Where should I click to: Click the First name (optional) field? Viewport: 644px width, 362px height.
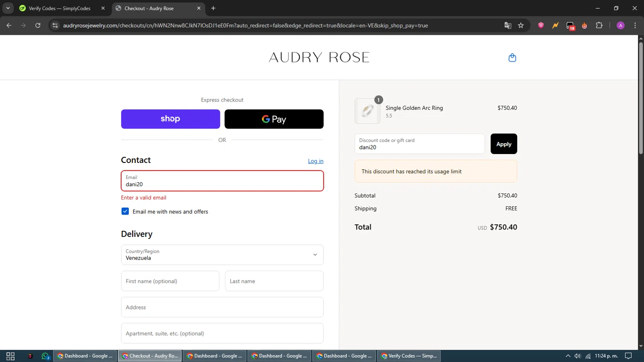click(x=170, y=281)
